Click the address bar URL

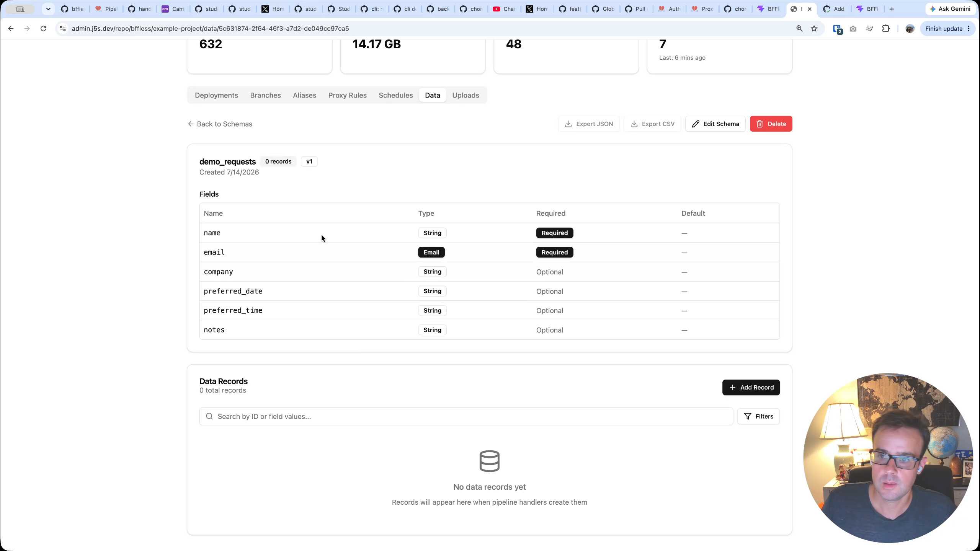pyautogui.click(x=210, y=29)
